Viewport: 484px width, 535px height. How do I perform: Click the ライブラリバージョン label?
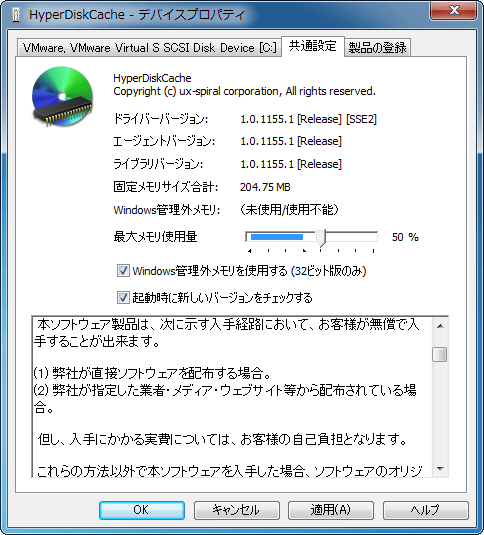point(158,164)
